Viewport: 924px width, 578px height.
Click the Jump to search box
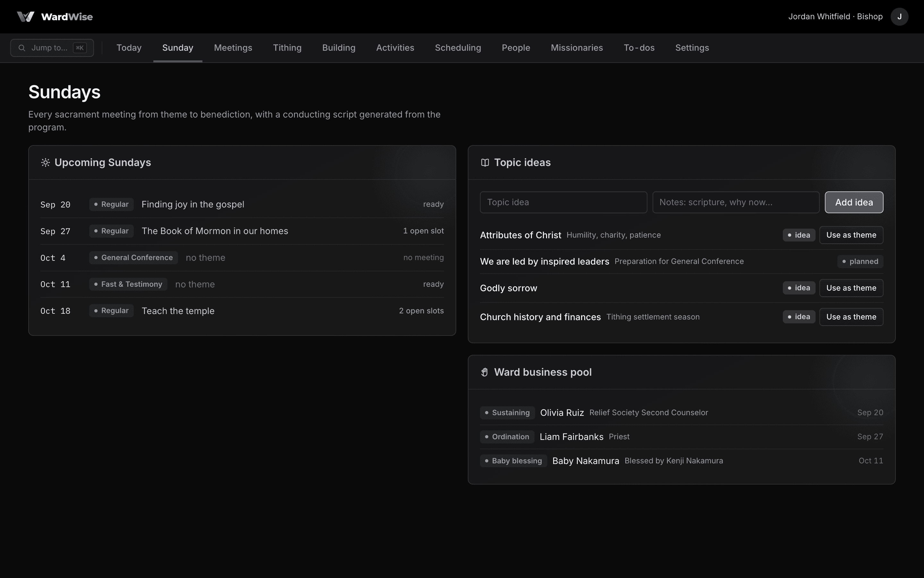coord(52,48)
